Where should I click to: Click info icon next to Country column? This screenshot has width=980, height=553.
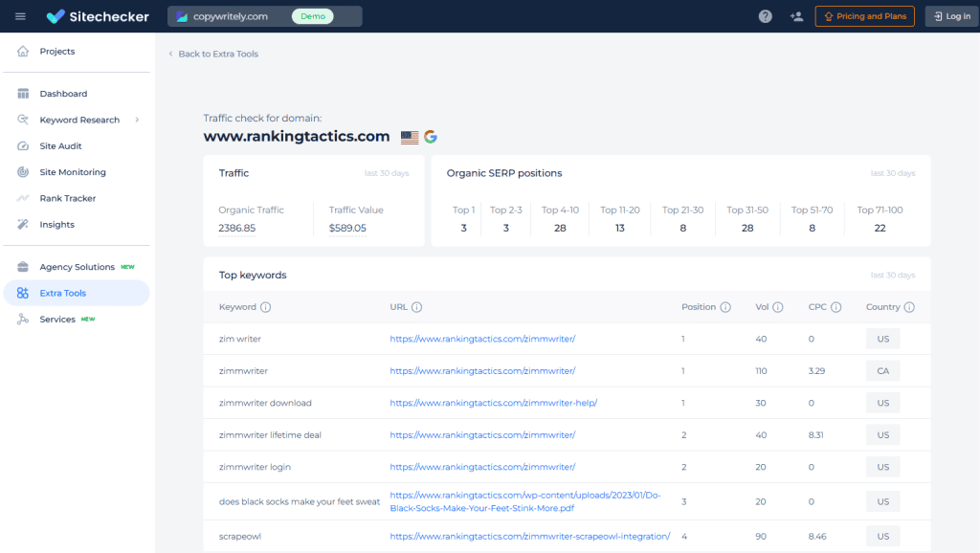click(x=909, y=307)
